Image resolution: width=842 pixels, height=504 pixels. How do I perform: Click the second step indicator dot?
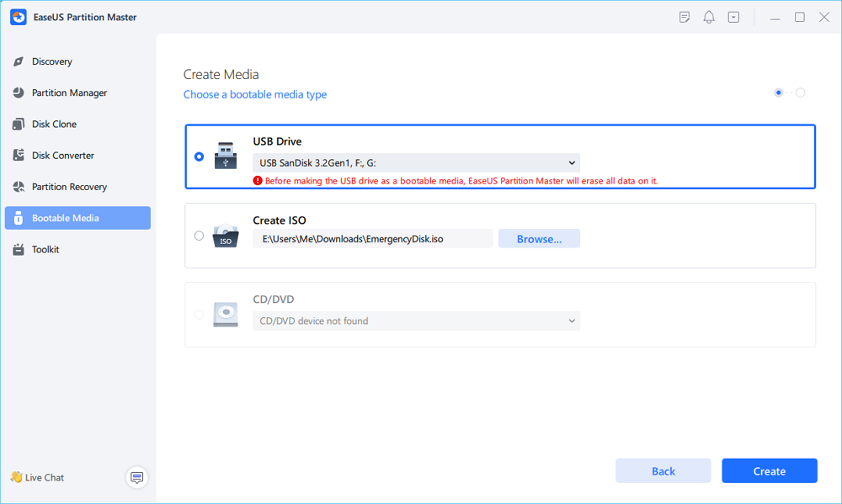pyautogui.click(x=800, y=93)
